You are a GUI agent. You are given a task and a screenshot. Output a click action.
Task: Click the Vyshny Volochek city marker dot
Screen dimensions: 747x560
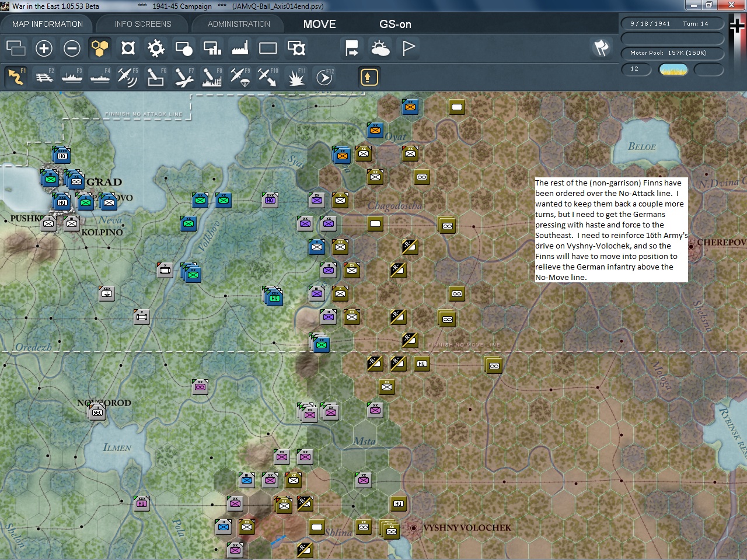click(x=413, y=528)
